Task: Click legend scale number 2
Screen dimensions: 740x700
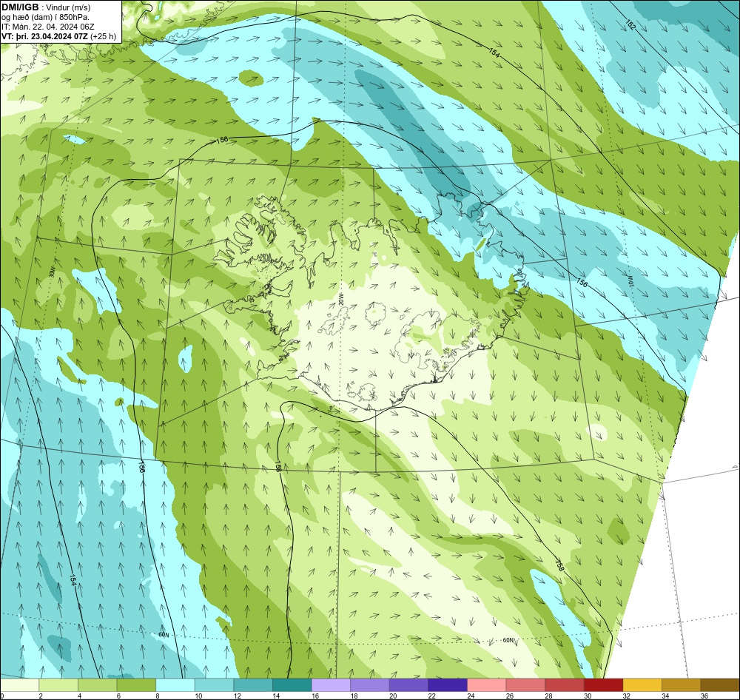Action: (41, 696)
